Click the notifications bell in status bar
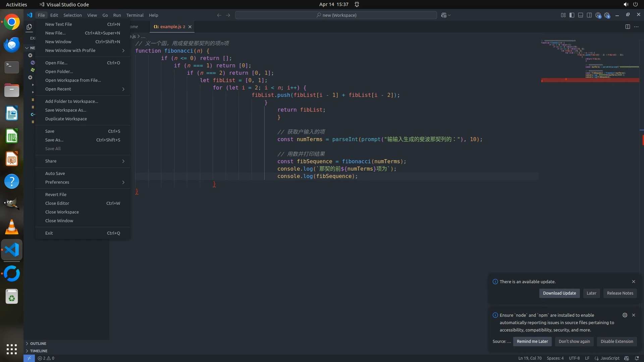 click(637, 358)
